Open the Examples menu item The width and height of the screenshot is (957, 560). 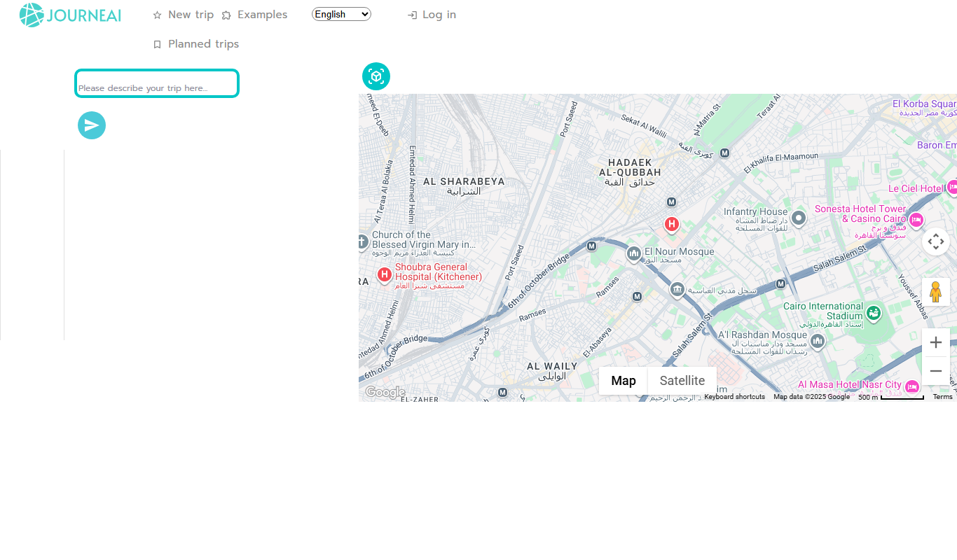point(254,15)
